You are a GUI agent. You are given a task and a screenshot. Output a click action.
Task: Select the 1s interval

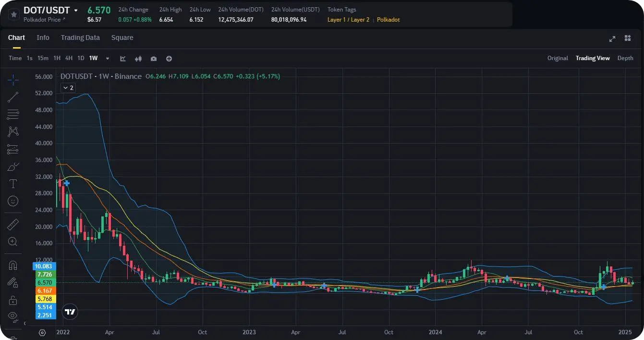coord(29,58)
